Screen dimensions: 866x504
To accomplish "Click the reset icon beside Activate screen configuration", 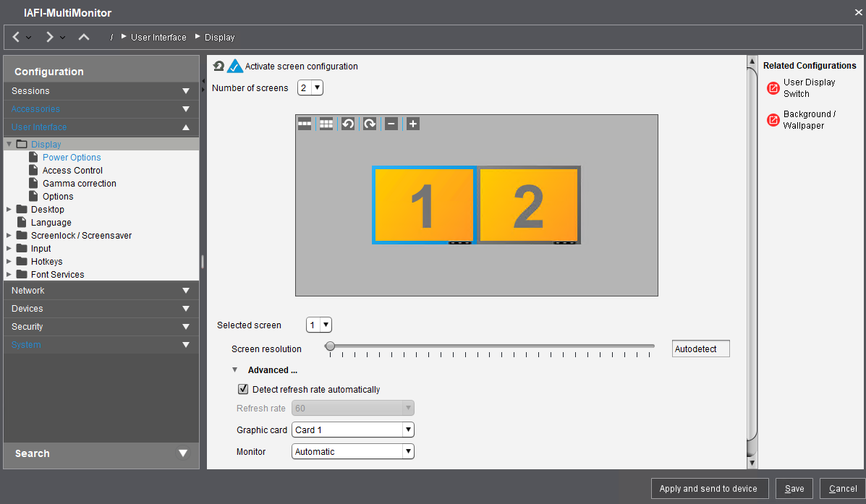I will [218, 67].
